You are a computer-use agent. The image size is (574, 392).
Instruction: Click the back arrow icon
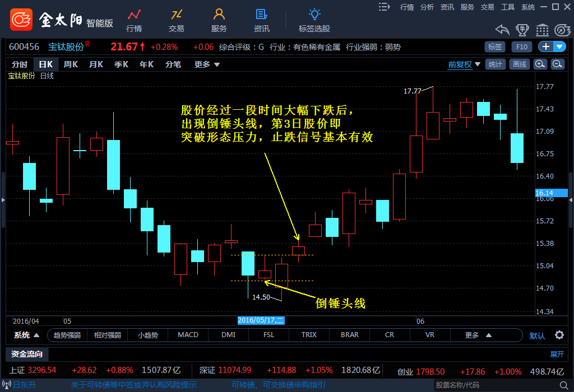tap(502, 30)
